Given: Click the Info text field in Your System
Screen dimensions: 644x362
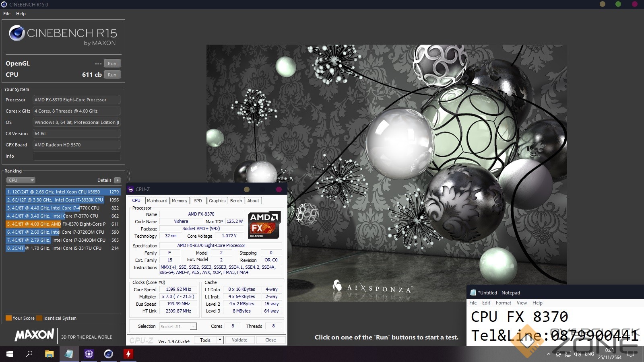Looking at the screenshot, I should (x=76, y=156).
